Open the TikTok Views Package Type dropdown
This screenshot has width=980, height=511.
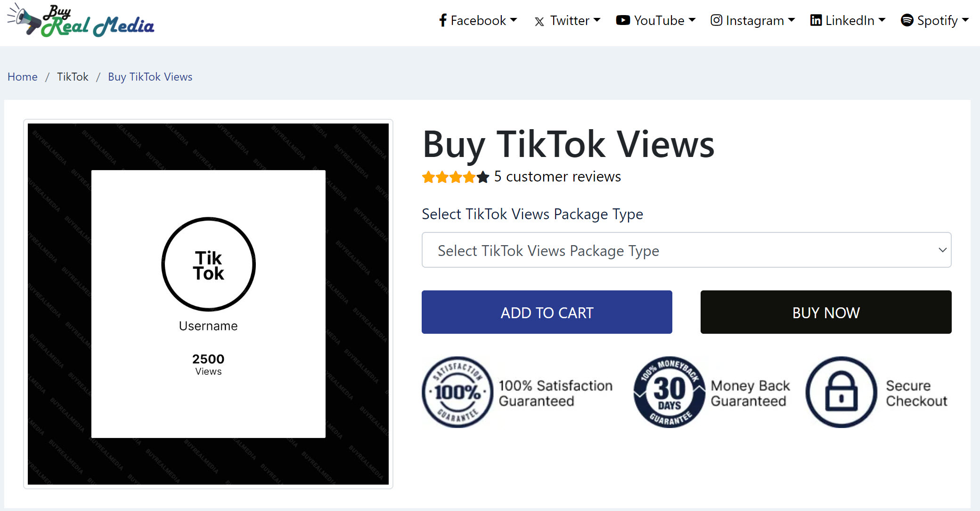tap(686, 250)
